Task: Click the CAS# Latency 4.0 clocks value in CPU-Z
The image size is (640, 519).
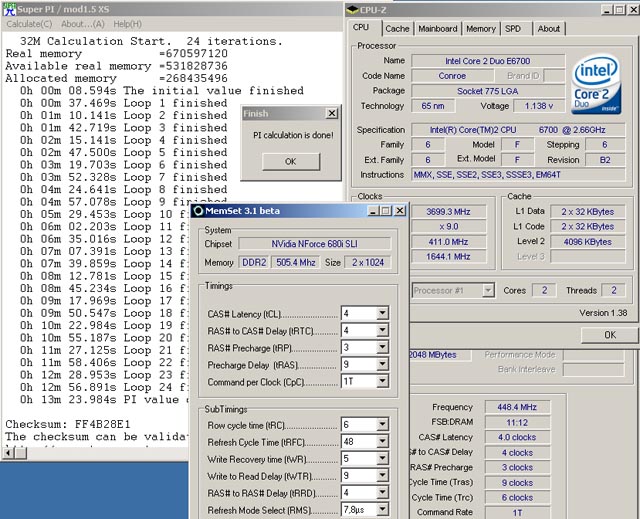Action: [x=517, y=437]
